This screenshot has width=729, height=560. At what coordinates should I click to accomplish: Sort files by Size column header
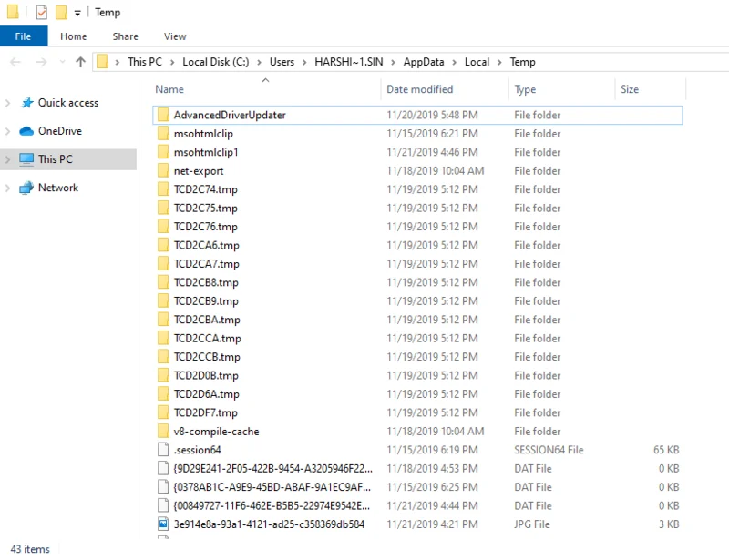point(630,89)
